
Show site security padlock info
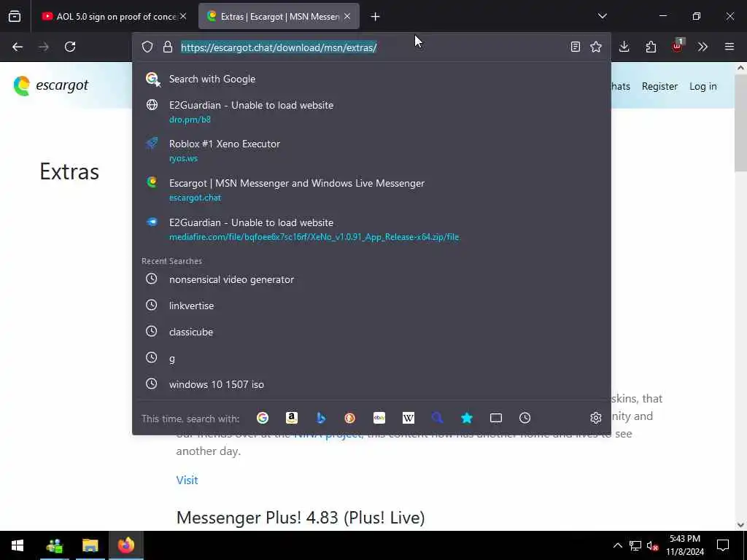click(167, 47)
